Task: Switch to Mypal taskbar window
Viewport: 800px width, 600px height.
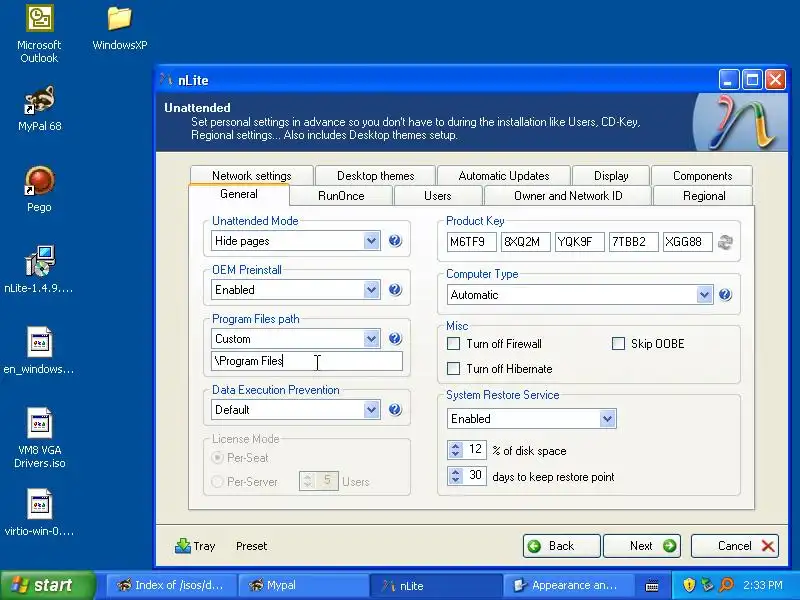Action: tap(304, 585)
